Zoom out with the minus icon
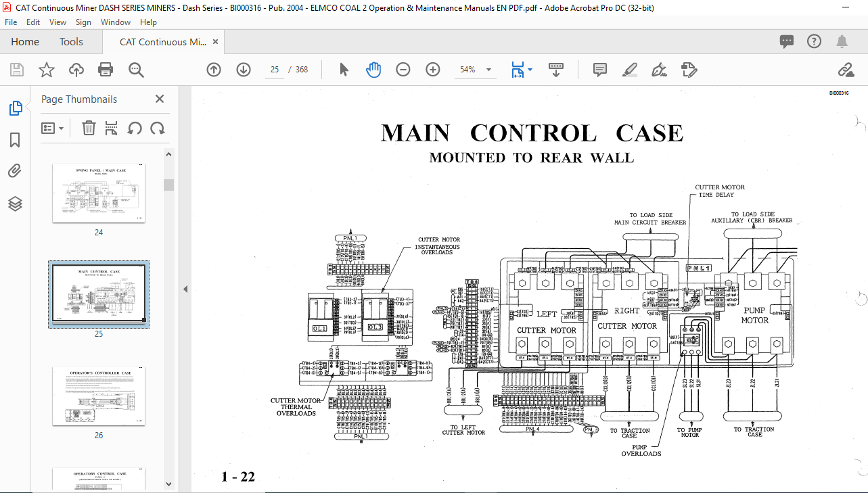This screenshot has height=493, width=868. [403, 70]
